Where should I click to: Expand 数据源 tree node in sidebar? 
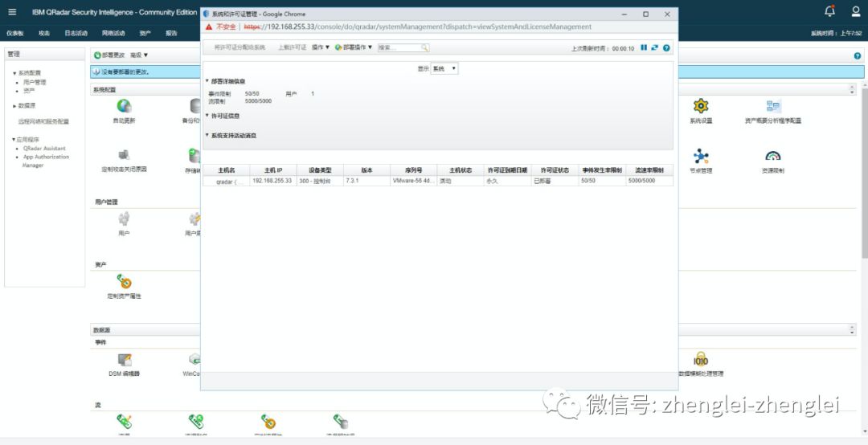tap(14, 106)
